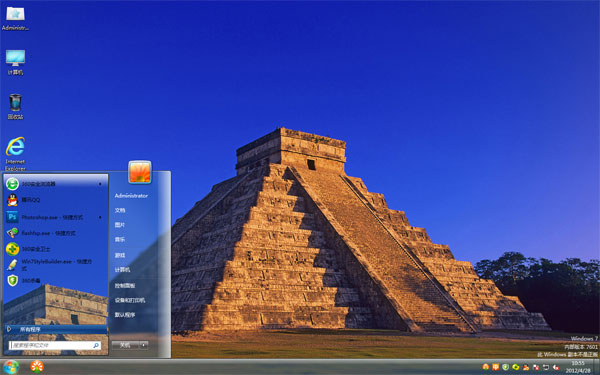This screenshot has width=600, height=375.
Task: Launch 360安全卫士 from Start menu
Action: pos(55,249)
